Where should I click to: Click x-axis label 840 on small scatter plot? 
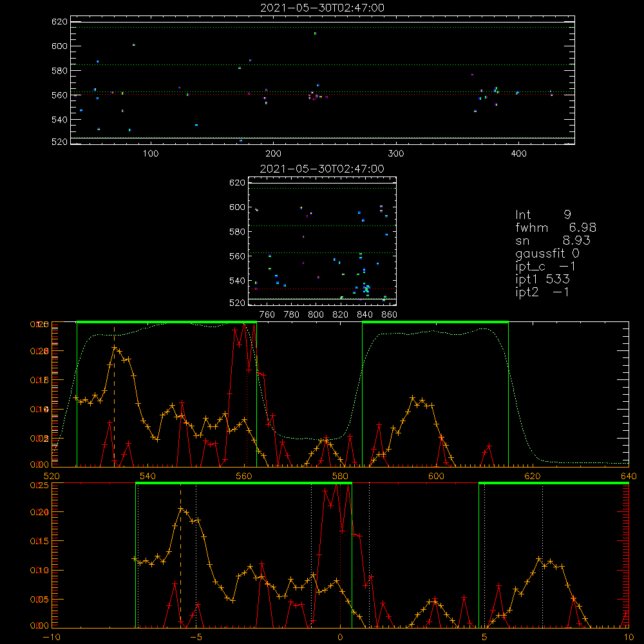point(365,315)
